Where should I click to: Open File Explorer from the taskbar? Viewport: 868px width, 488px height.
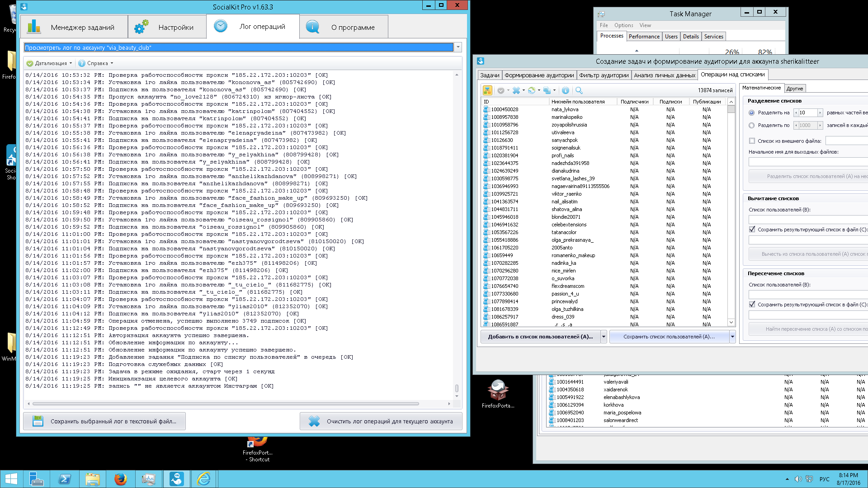pyautogui.click(x=93, y=479)
